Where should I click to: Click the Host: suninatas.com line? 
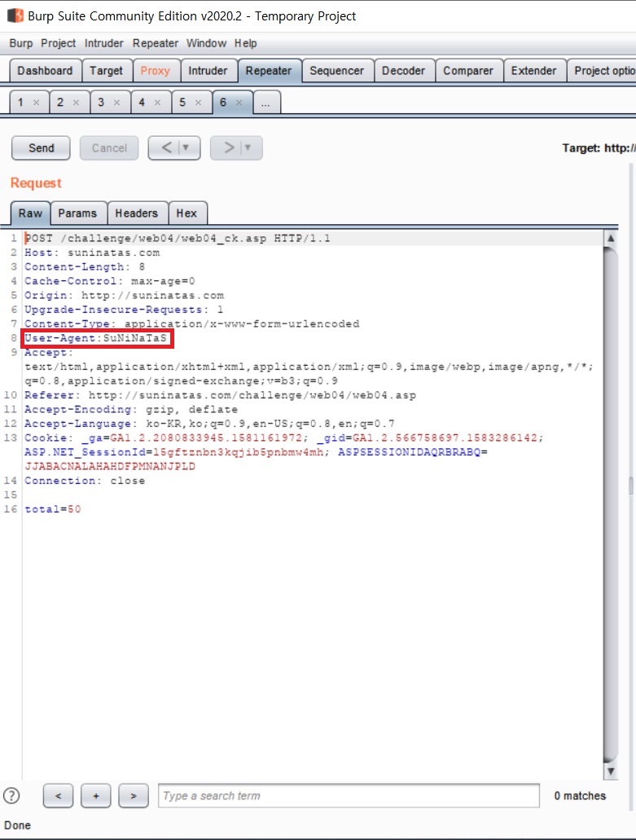coord(92,253)
